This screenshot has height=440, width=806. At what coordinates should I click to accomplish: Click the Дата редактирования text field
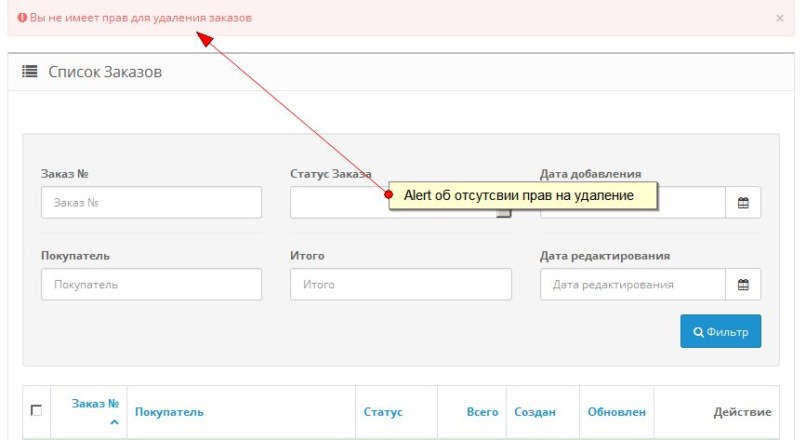[632, 285]
